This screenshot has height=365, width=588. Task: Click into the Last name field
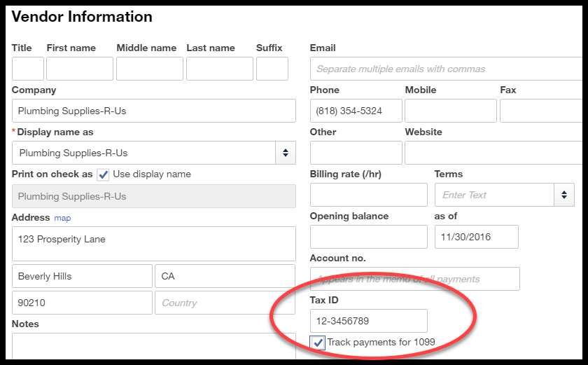pyautogui.click(x=220, y=69)
